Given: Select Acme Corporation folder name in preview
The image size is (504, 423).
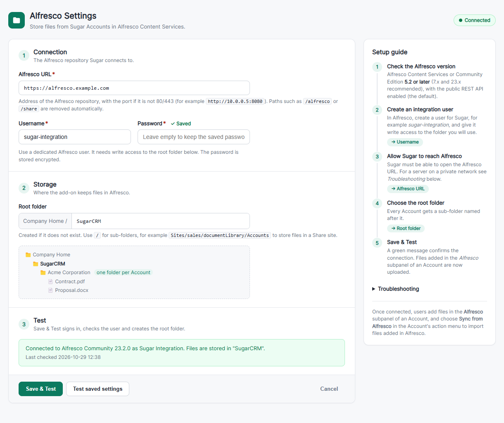Looking at the screenshot, I should [69, 272].
